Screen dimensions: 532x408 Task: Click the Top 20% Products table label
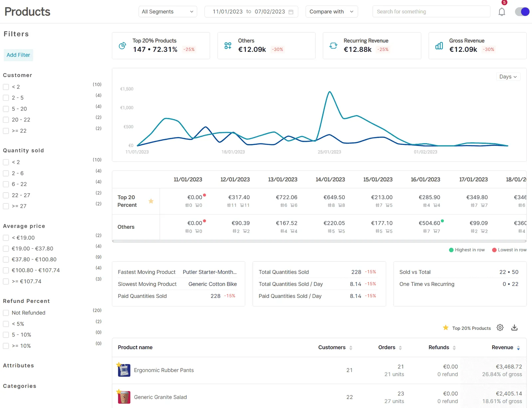pos(471,328)
